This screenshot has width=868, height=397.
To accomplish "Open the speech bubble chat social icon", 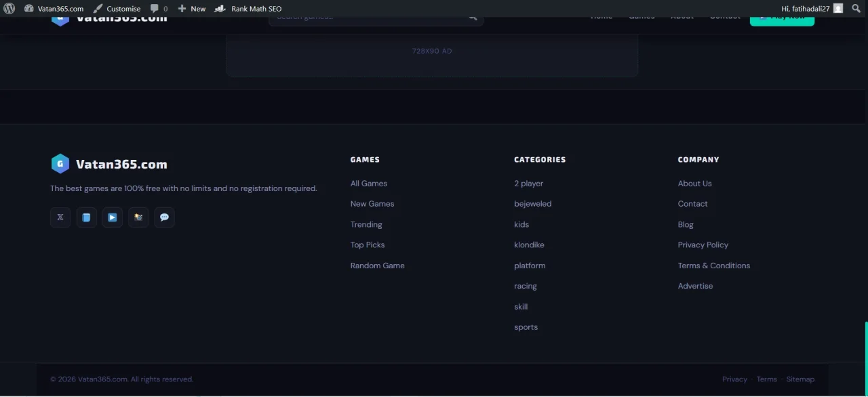I will [x=164, y=217].
